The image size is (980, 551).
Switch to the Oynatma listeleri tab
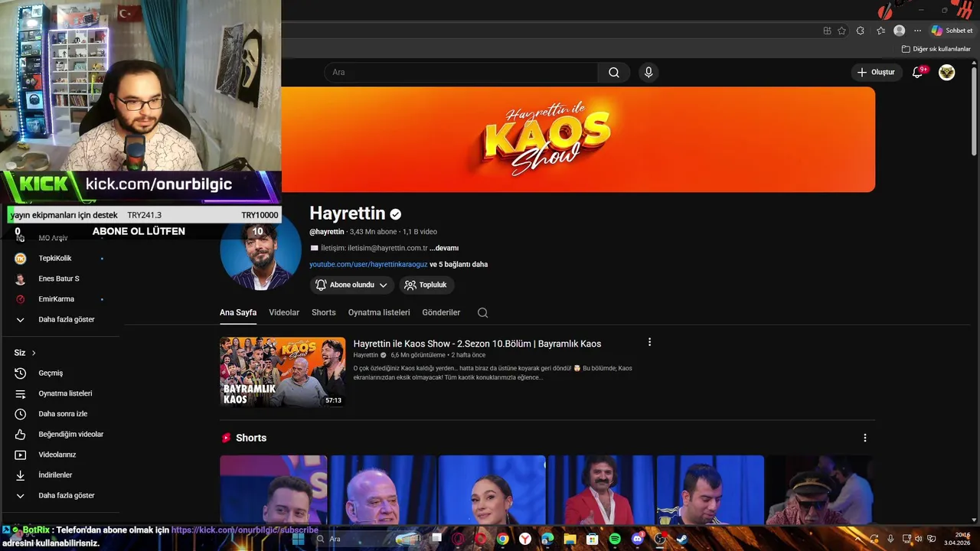pyautogui.click(x=379, y=312)
